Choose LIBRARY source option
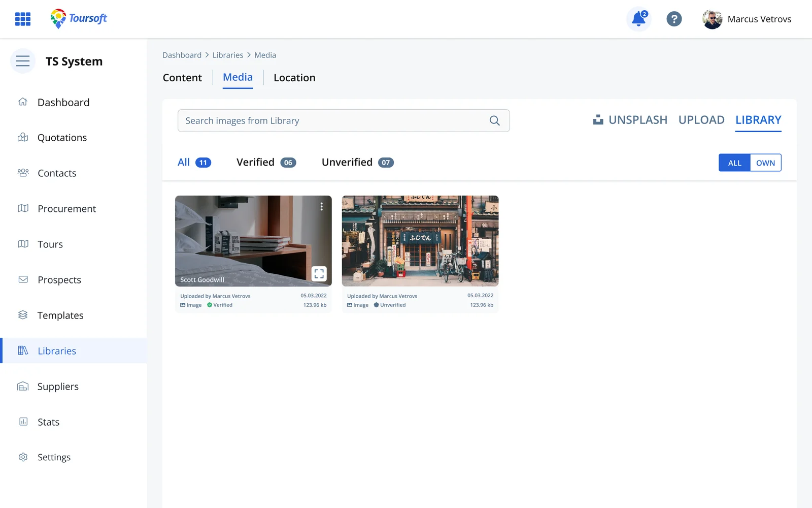This screenshot has height=508, width=812. 758,120
